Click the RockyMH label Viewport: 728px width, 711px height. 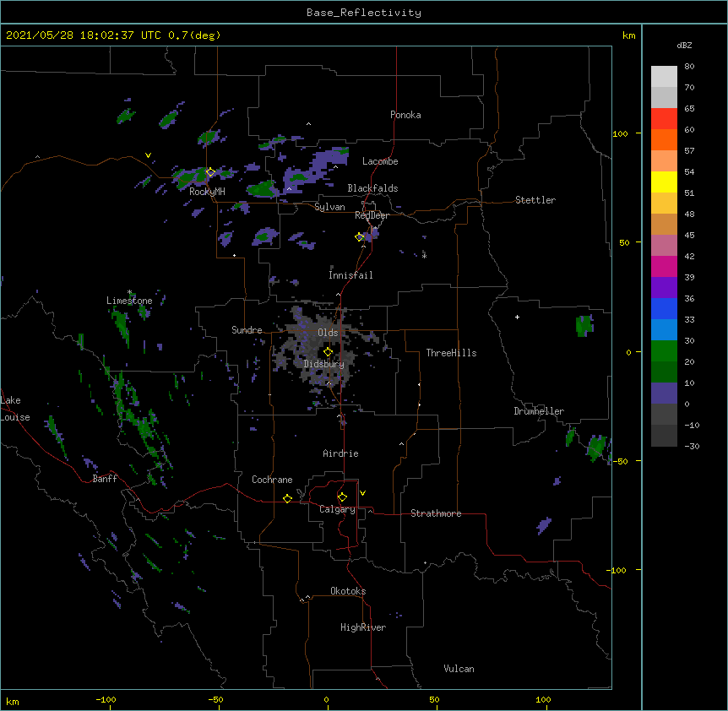point(207,191)
